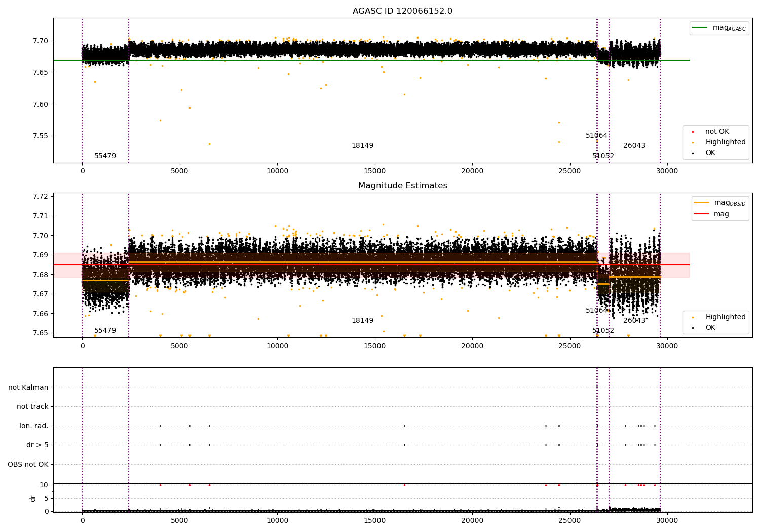Click 'OK' legend entry in Magnitude Estimates plot

click(710, 328)
